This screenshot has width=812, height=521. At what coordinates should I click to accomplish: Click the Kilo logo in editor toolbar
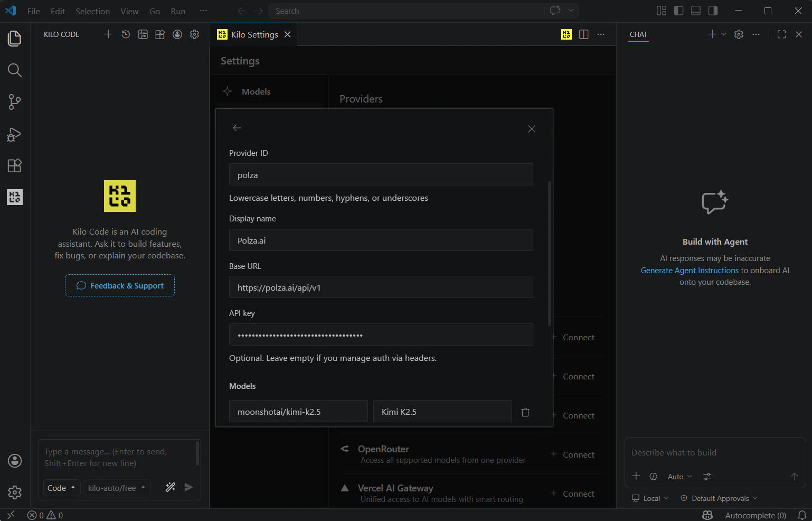(x=566, y=34)
